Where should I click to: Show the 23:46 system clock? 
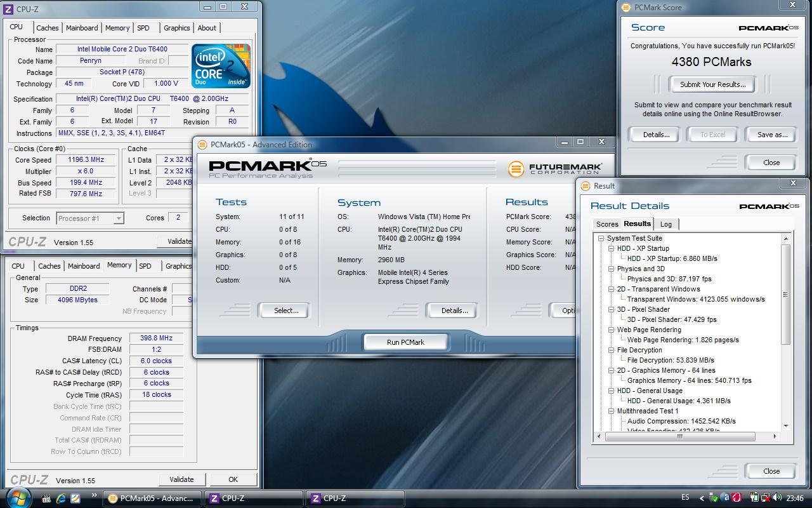(x=795, y=498)
